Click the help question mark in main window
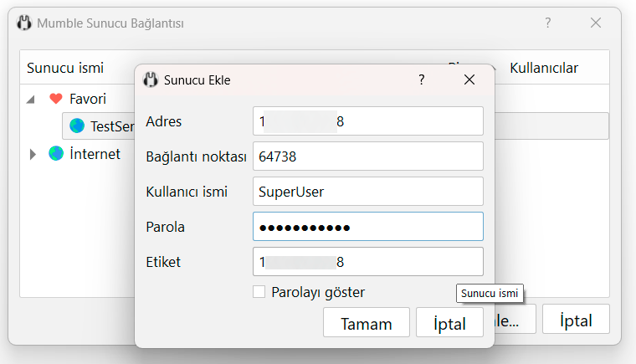This screenshot has width=636, height=364. [548, 23]
